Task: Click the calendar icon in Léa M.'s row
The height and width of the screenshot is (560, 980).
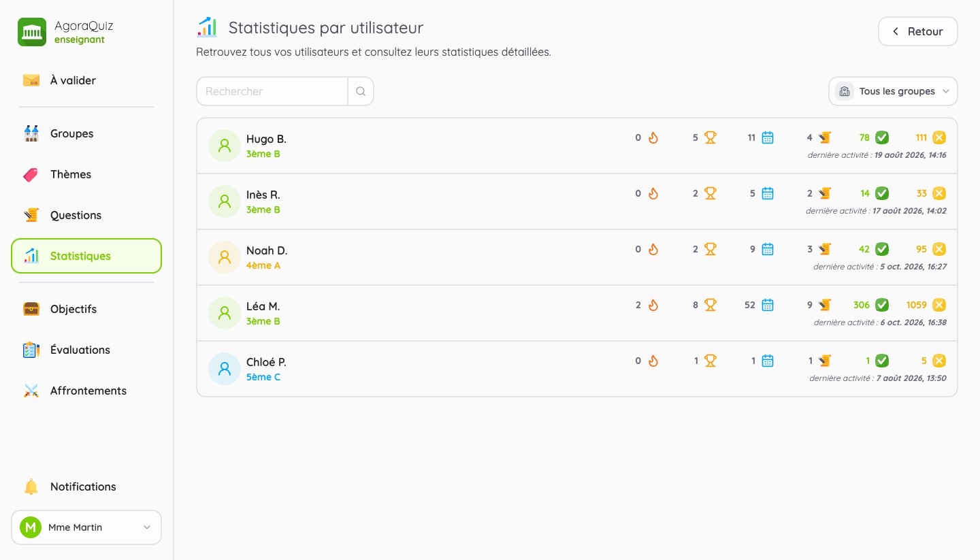Action: pos(768,305)
